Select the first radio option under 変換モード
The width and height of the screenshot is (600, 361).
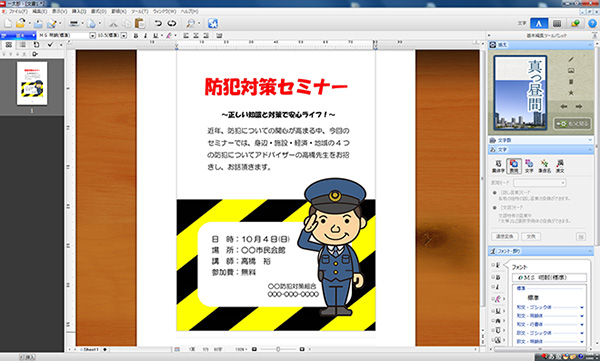(x=495, y=193)
